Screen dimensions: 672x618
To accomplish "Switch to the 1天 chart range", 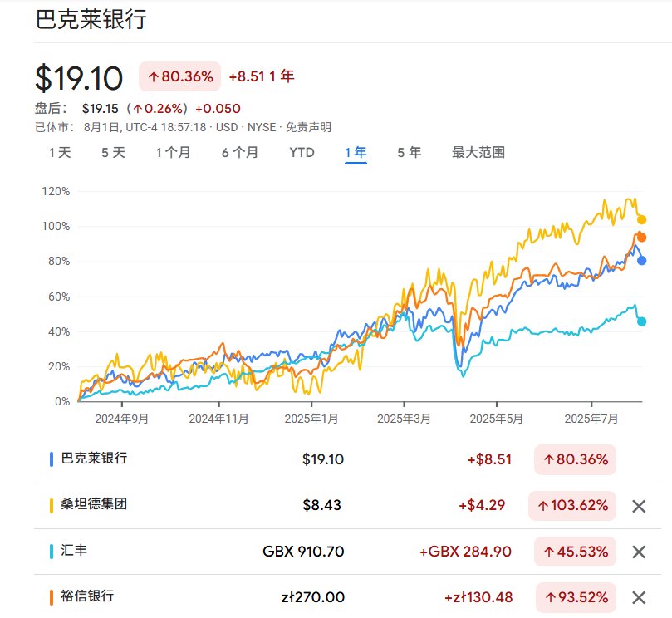I will 58,153.
